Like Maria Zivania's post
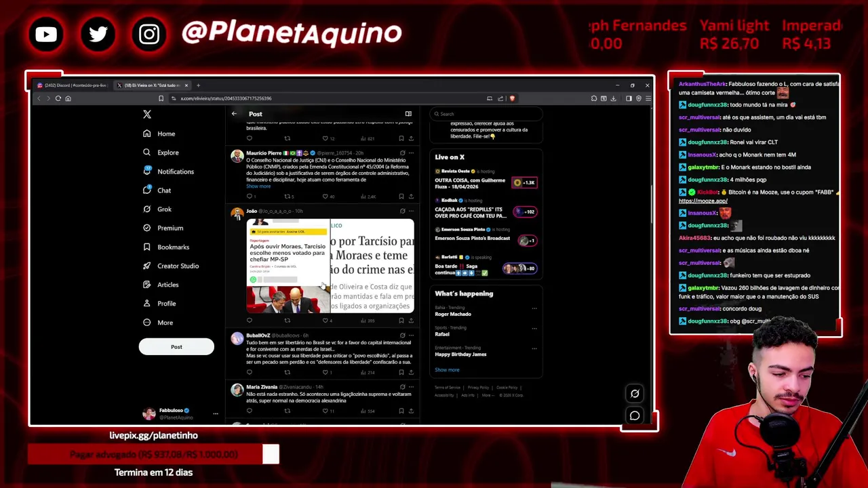The height and width of the screenshot is (488, 868). (325, 411)
